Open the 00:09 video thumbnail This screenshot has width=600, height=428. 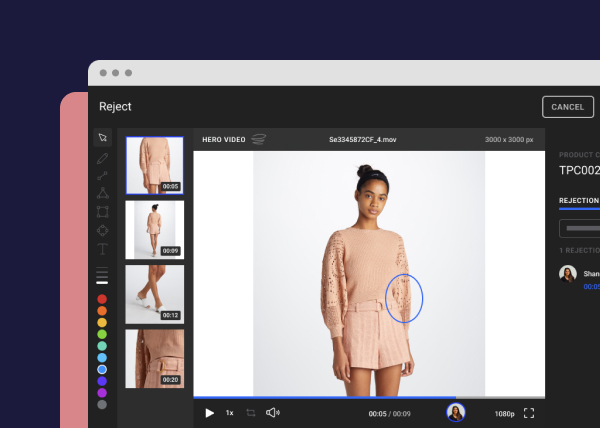point(155,230)
